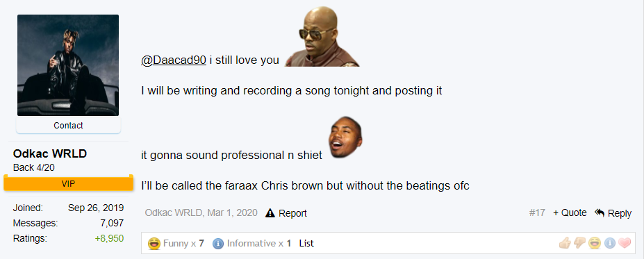Open the post permalink #17
The height and width of the screenshot is (259, 644).
pyautogui.click(x=537, y=213)
